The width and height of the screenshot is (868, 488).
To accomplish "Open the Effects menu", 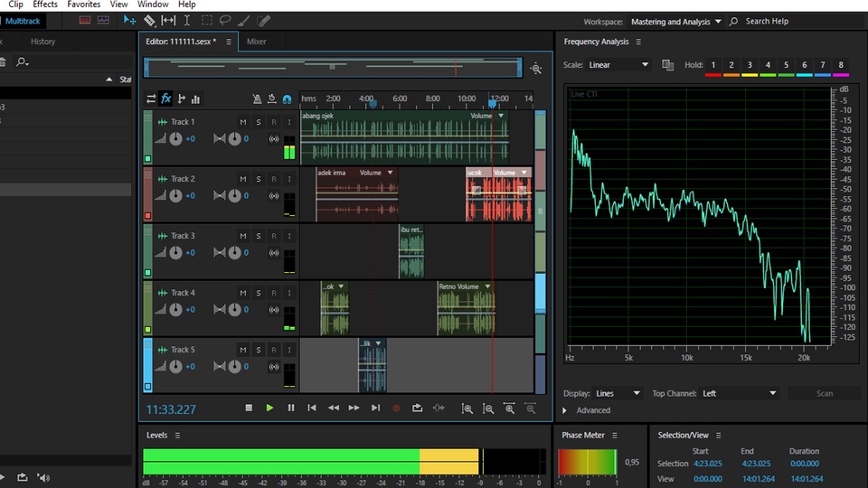I will [x=45, y=5].
